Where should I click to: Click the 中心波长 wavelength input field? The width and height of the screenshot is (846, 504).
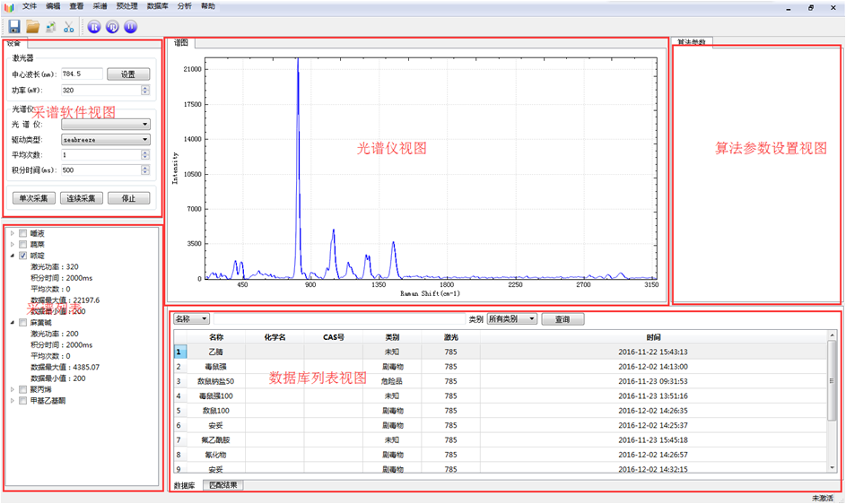tap(82, 74)
